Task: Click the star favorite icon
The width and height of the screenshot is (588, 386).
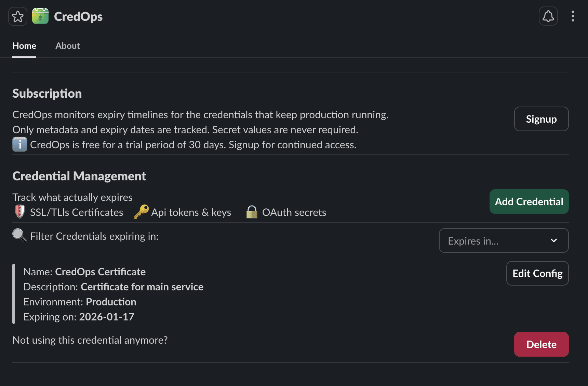Action: [18, 16]
